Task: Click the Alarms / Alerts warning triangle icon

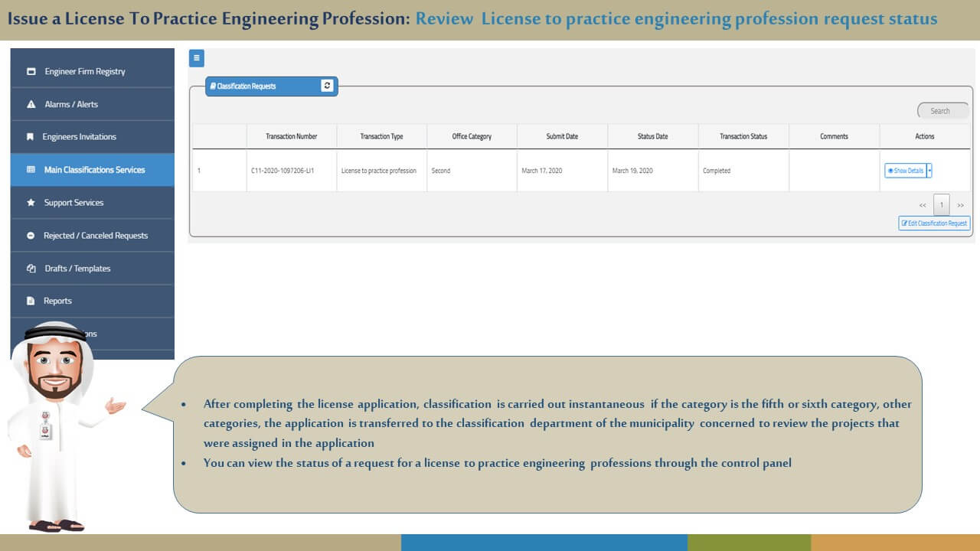Action: (x=31, y=104)
